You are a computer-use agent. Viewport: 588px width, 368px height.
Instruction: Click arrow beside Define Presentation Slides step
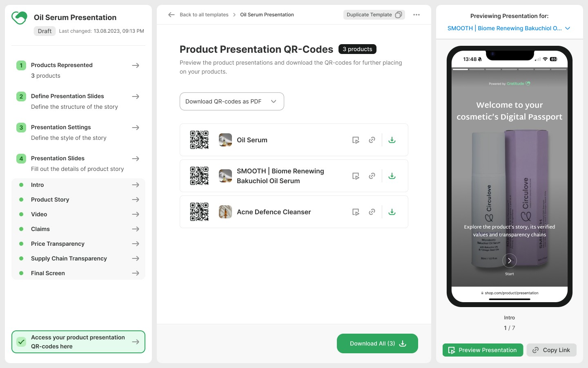pos(136,96)
